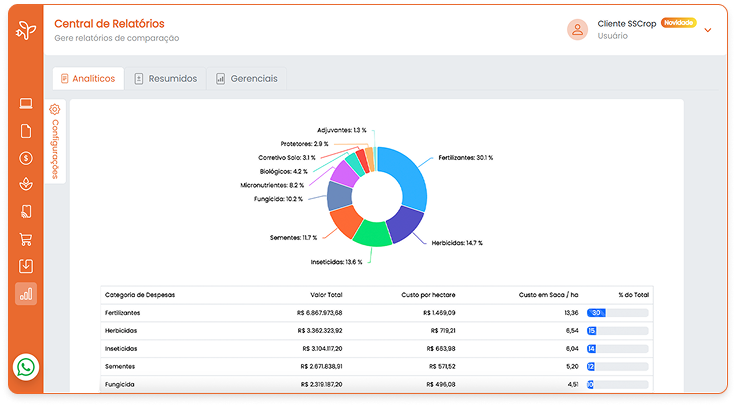
Task: Switch to the Resumidos tab
Action: (x=165, y=78)
